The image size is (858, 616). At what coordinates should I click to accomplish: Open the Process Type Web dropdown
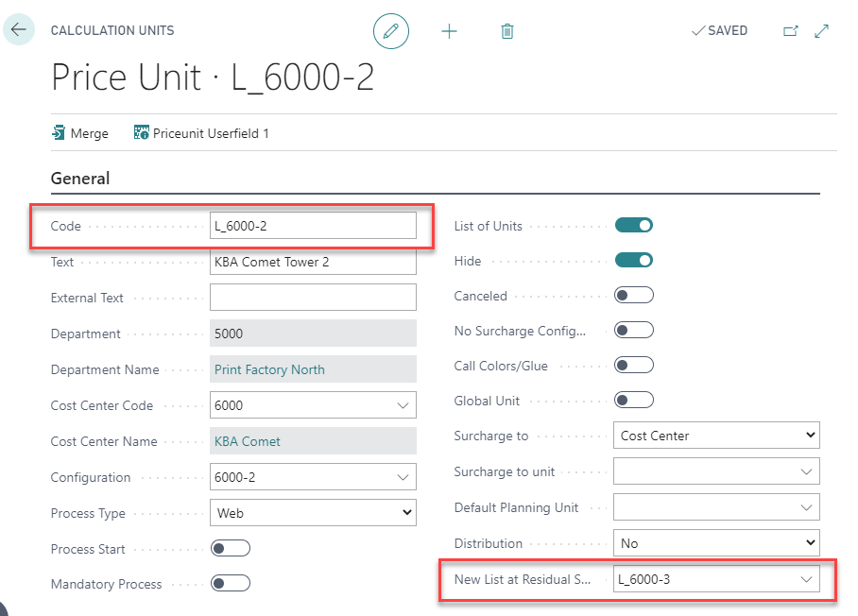(x=312, y=513)
